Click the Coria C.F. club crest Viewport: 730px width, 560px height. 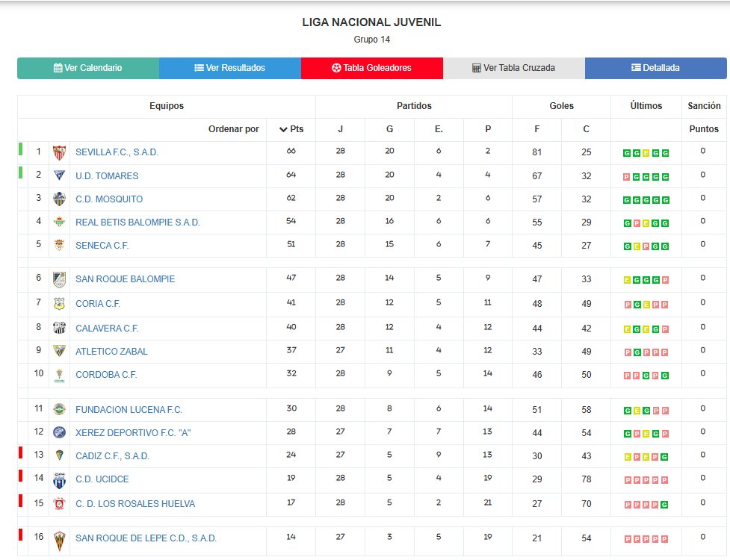coord(59,304)
